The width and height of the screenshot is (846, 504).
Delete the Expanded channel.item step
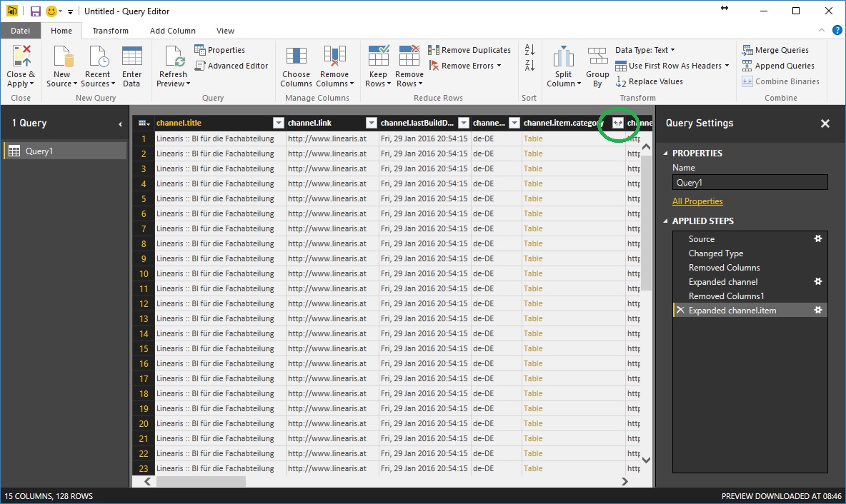(680, 311)
